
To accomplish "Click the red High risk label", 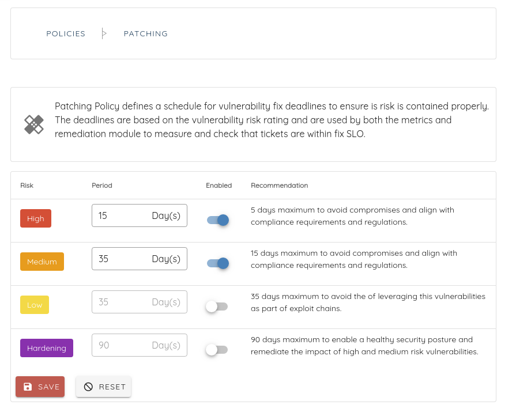I will coord(36,218).
